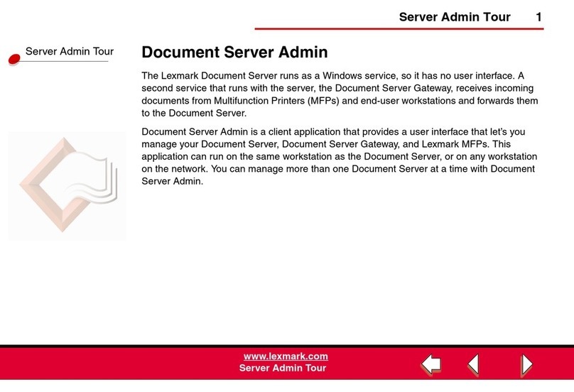Go to the previous page arrow
Image resolution: width=574 pixels, height=392 pixels.
pos(474,364)
